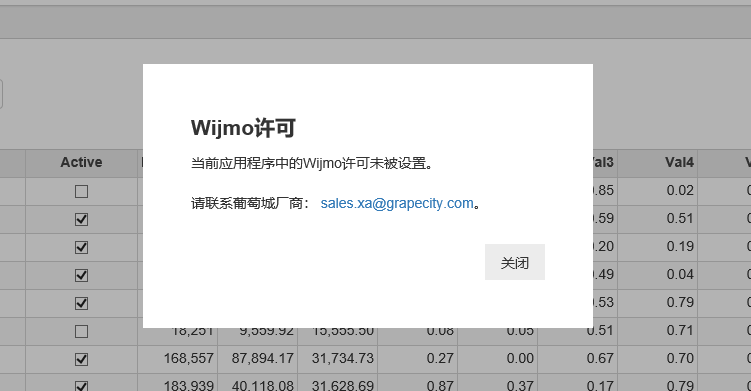751x391 pixels.
Task: Uncheck the Active checkbox in the 168,557 row
Action: 81,359
